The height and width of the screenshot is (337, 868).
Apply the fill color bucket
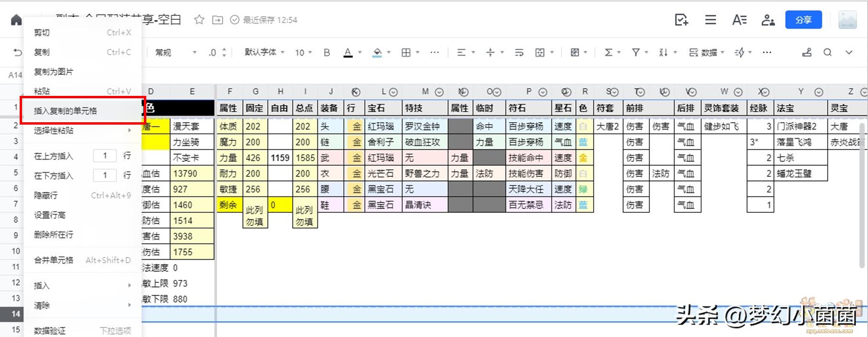377,52
